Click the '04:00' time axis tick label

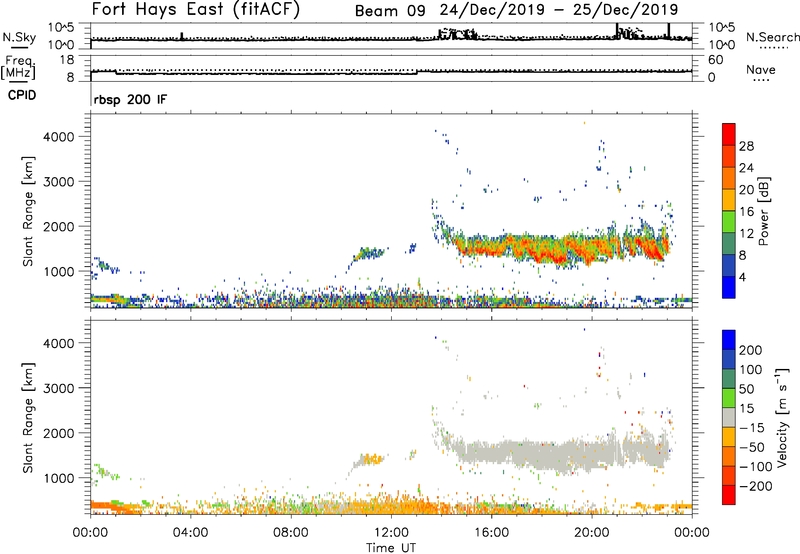pos(190,533)
